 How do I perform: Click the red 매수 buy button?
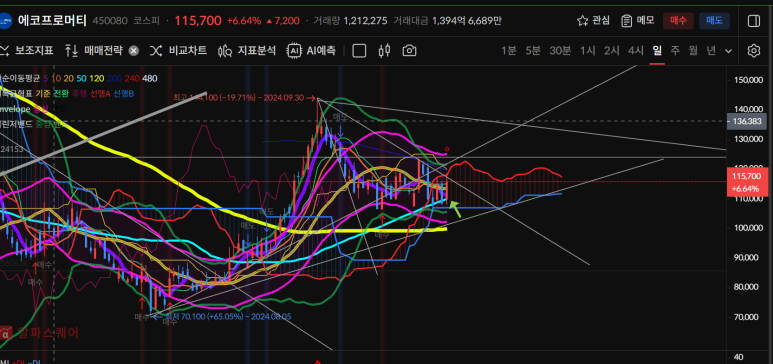pyautogui.click(x=678, y=21)
